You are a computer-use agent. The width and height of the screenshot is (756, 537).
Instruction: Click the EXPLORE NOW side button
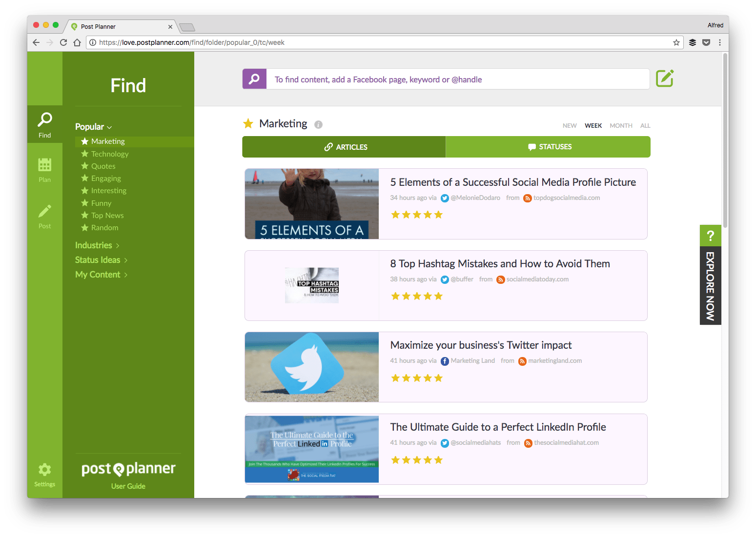click(x=710, y=286)
